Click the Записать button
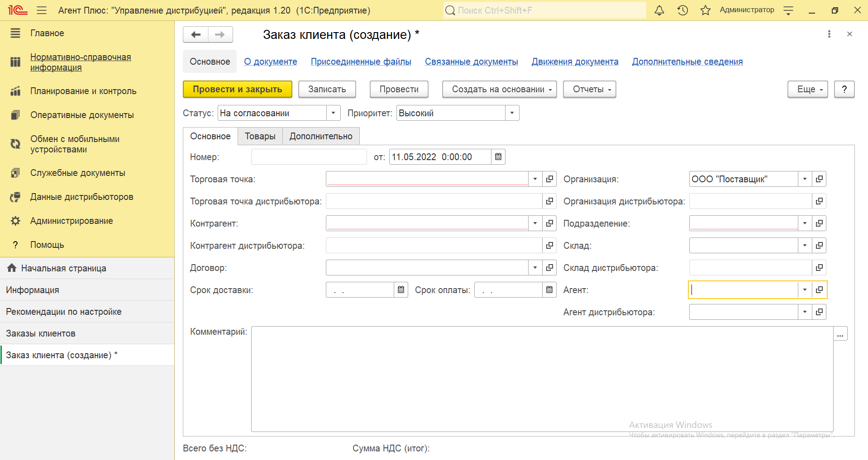The height and width of the screenshot is (460, 868). [x=327, y=89]
